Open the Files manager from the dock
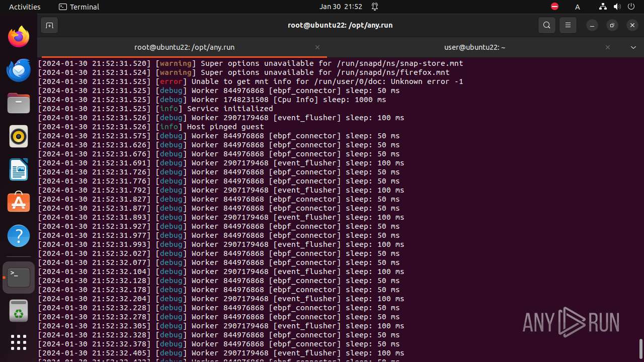This screenshot has width=644, height=362. [19, 103]
